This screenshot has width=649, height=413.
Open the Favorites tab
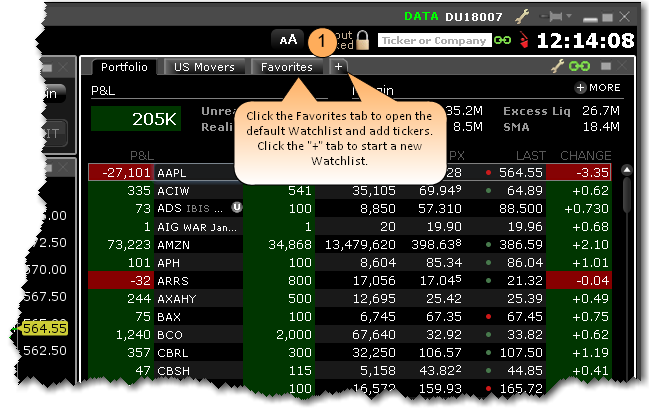pyautogui.click(x=286, y=67)
